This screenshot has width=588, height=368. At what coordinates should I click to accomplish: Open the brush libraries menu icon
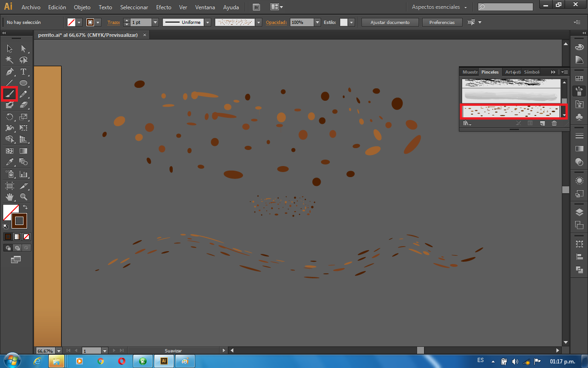pos(467,123)
